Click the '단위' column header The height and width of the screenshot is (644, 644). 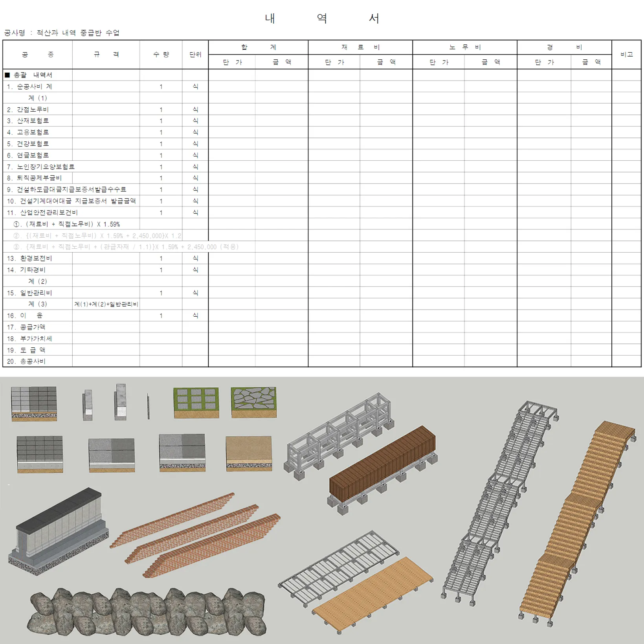(195, 55)
